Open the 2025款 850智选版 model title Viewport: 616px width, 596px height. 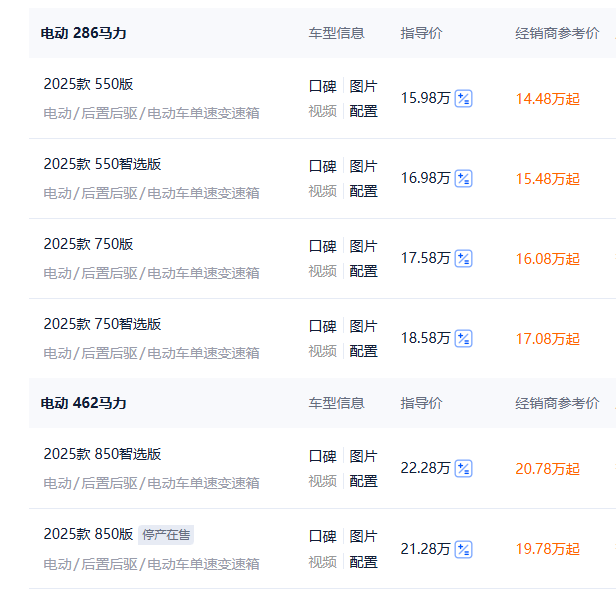(102, 454)
